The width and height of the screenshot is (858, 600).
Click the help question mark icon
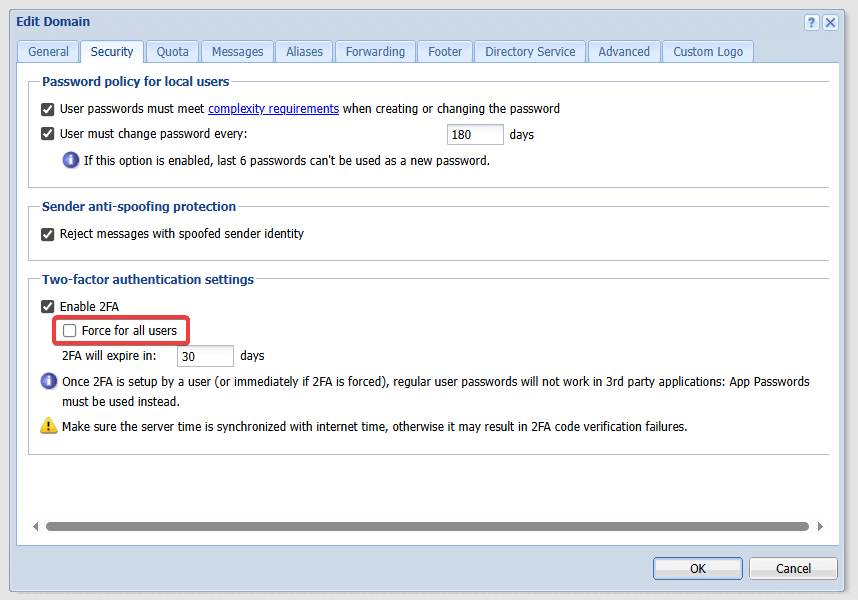pyautogui.click(x=812, y=22)
